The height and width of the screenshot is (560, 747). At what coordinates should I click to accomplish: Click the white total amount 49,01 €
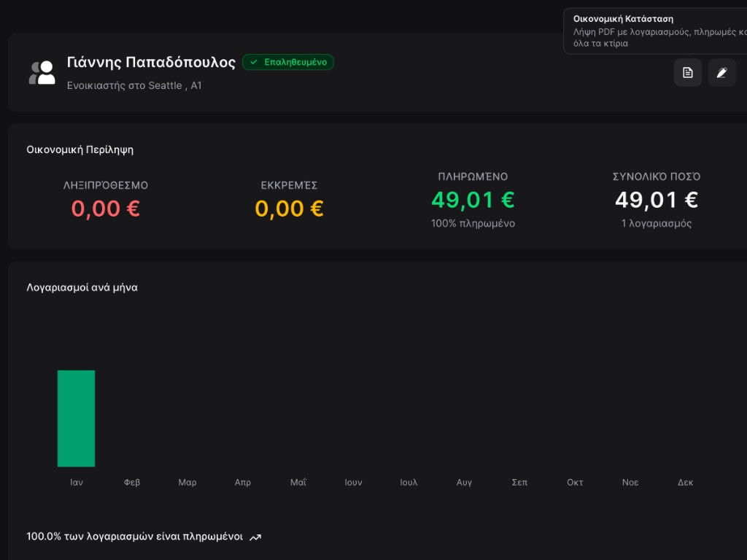click(657, 200)
